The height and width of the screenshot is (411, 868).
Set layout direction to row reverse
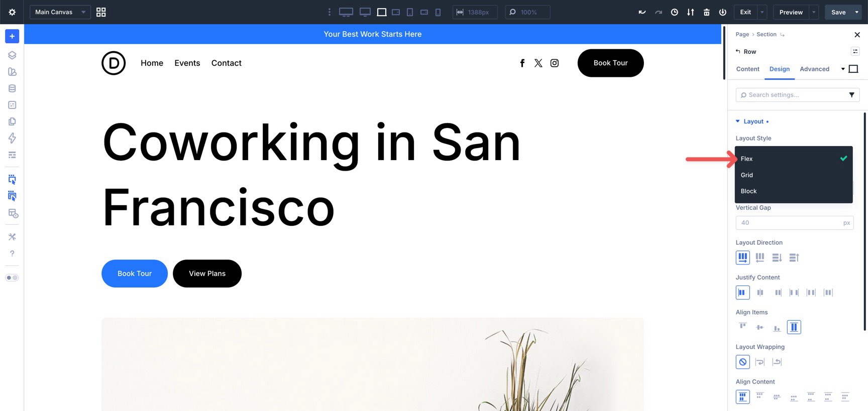pyautogui.click(x=760, y=257)
